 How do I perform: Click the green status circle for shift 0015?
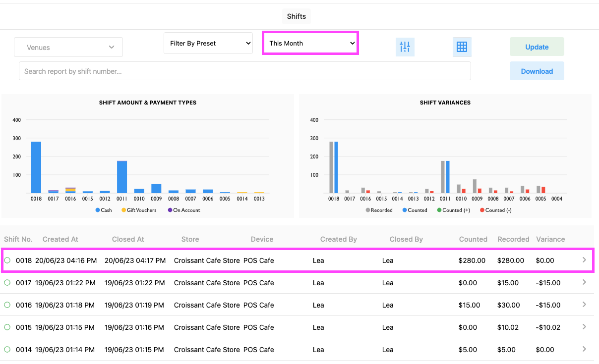click(7, 327)
